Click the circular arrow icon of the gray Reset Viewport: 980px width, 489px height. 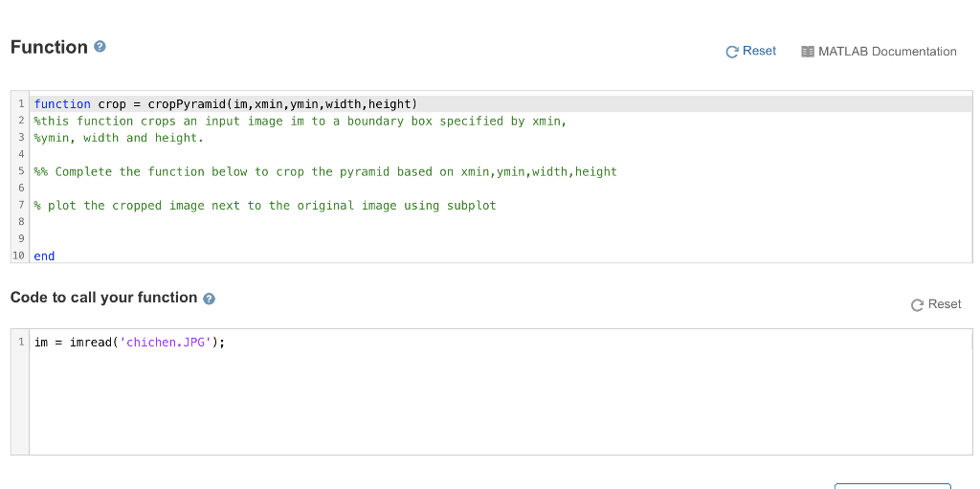coord(917,305)
